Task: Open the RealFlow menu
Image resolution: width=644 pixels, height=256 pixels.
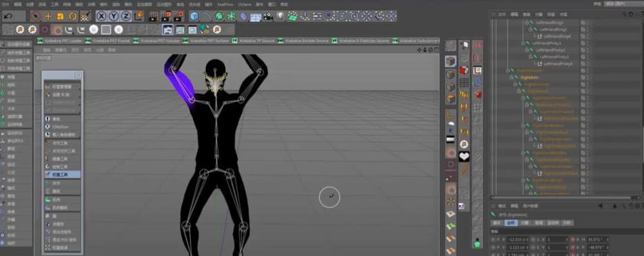Action: 225,4
